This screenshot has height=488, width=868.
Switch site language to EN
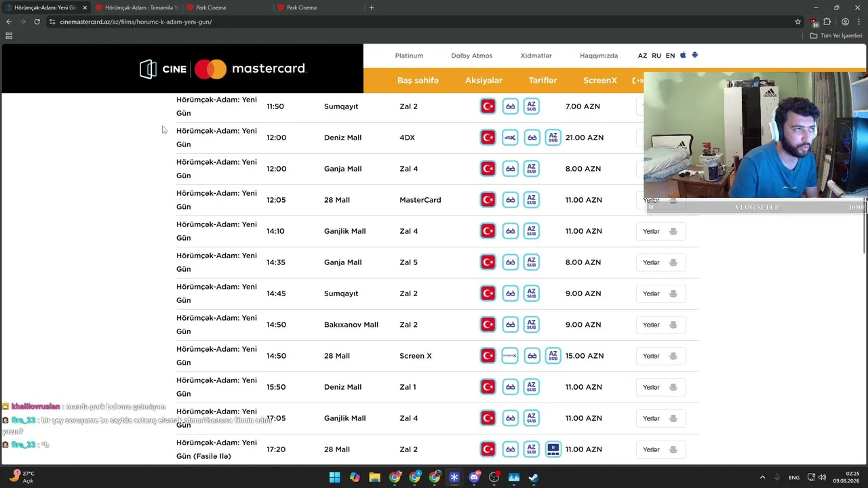(x=670, y=56)
